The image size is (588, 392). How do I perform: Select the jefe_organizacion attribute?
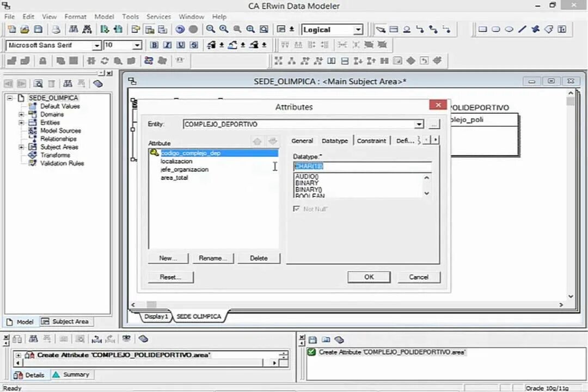(185, 169)
